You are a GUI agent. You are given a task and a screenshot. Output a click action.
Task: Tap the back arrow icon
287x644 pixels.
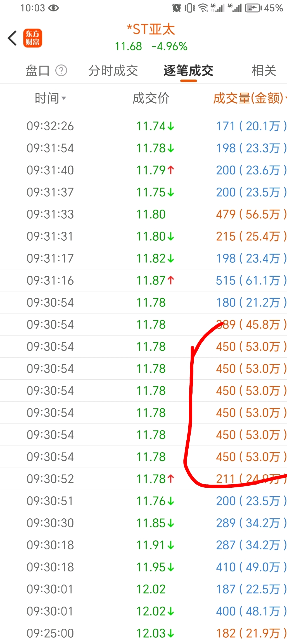(x=12, y=38)
